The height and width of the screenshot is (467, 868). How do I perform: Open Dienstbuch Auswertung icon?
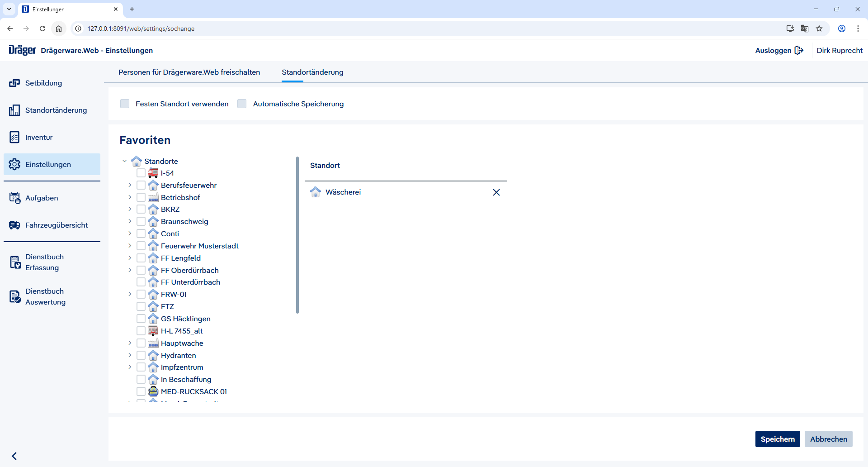coord(15,297)
